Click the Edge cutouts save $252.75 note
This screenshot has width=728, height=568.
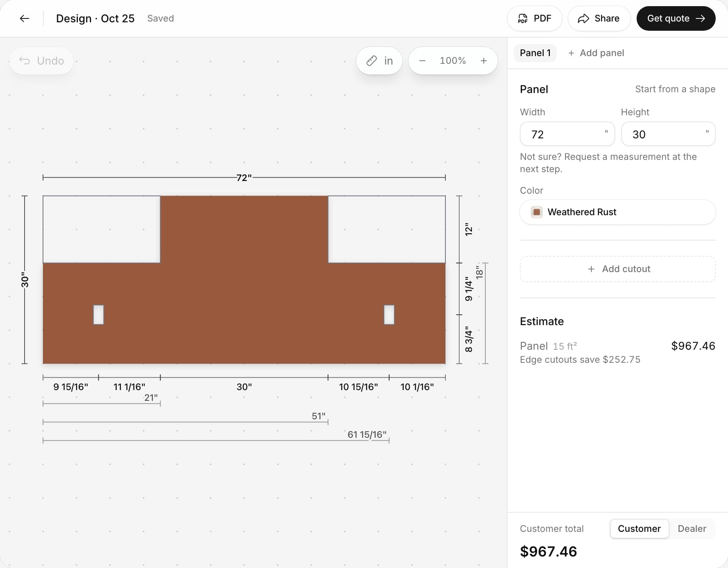(x=580, y=360)
